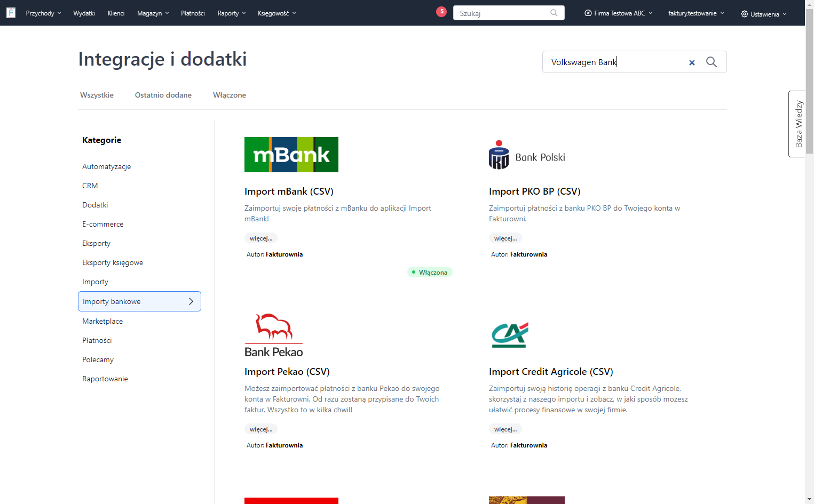Select the Eksporty księgowe category
The image size is (814, 504).
[113, 262]
